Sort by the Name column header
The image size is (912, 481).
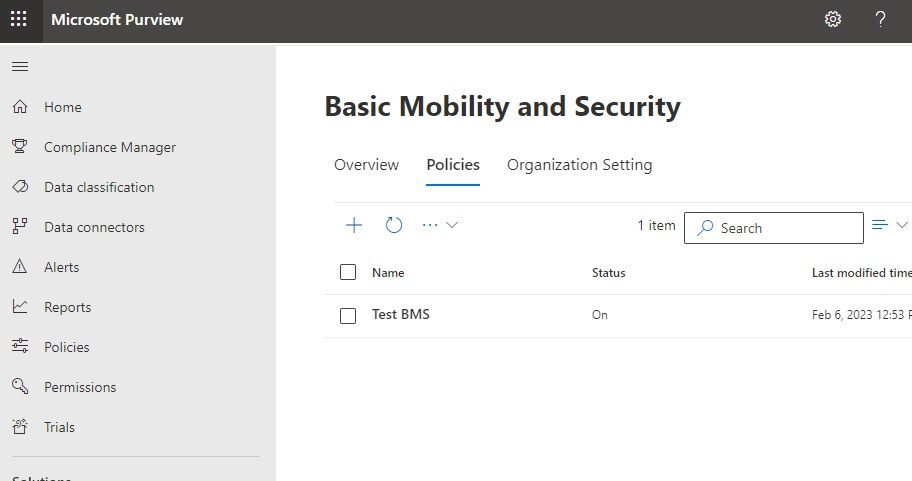(x=388, y=272)
